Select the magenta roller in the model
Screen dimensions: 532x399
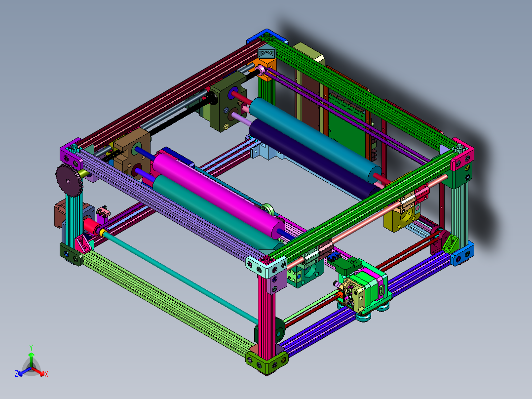pos(219,195)
